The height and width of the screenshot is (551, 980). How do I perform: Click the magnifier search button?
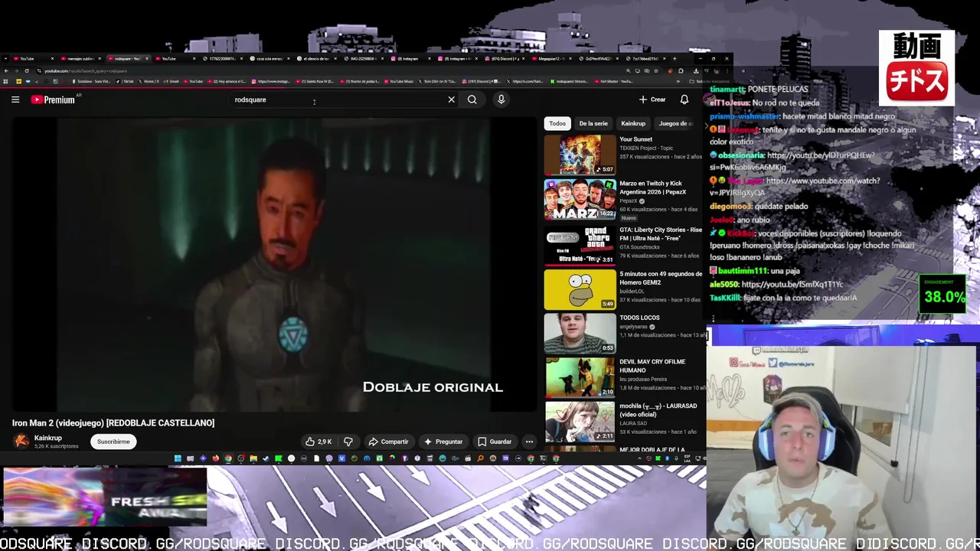coord(472,99)
